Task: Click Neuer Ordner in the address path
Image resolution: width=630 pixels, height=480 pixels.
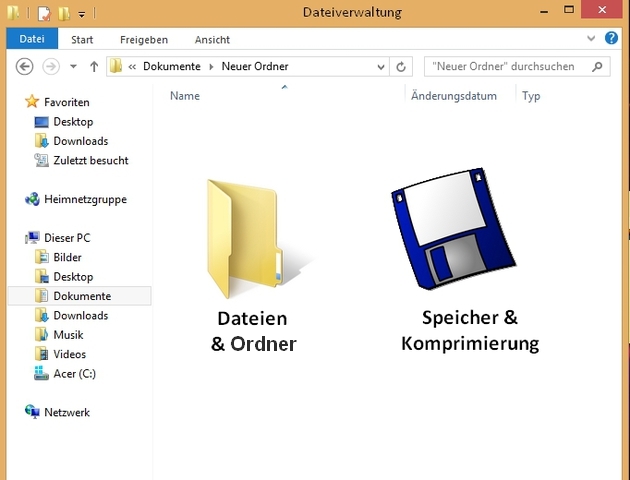Action: pyautogui.click(x=255, y=66)
